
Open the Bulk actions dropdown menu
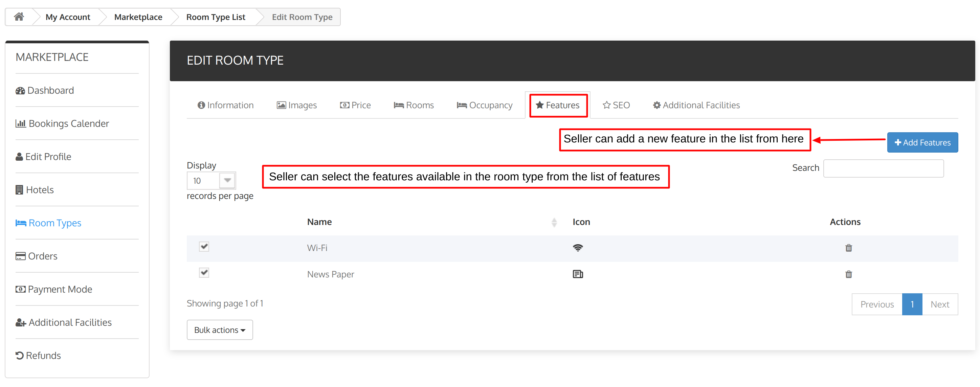tap(219, 329)
